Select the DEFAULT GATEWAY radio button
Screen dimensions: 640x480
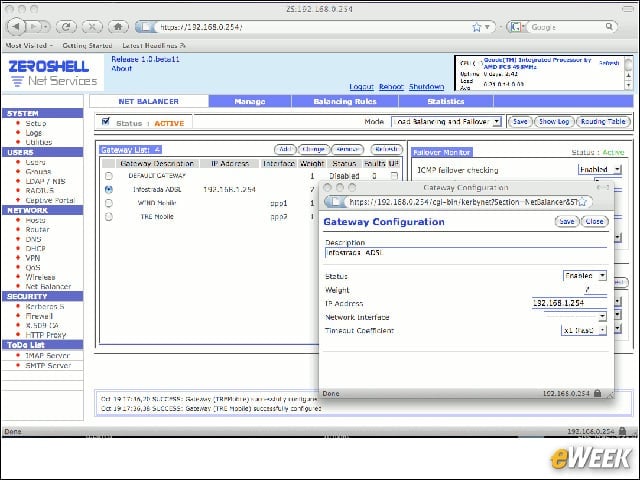pyautogui.click(x=109, y=176)
